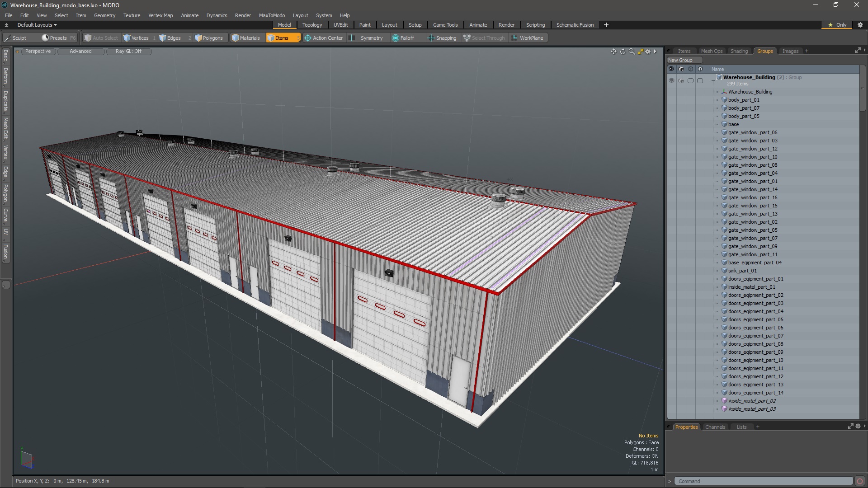This screenshot has height=488, width=868.
Task: Click the render camera column header
Action: [681, 69]
